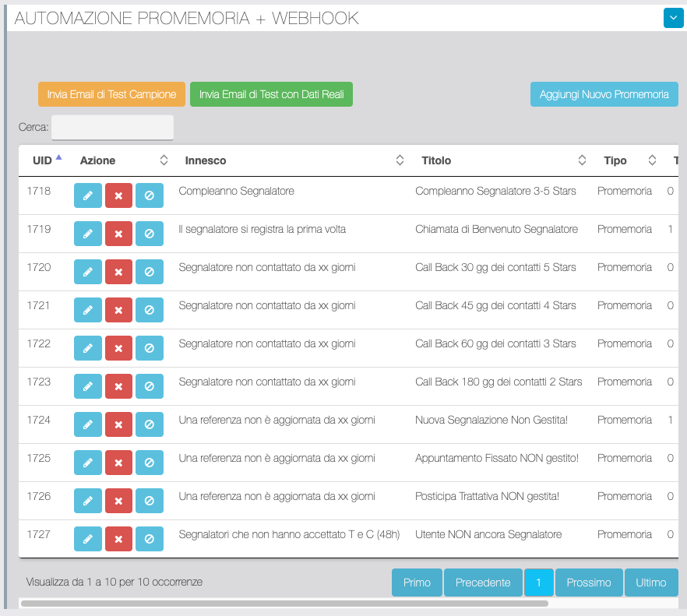Click the pencil edit icon for UID 1718
687x616 pixels.
click(88, 196)
